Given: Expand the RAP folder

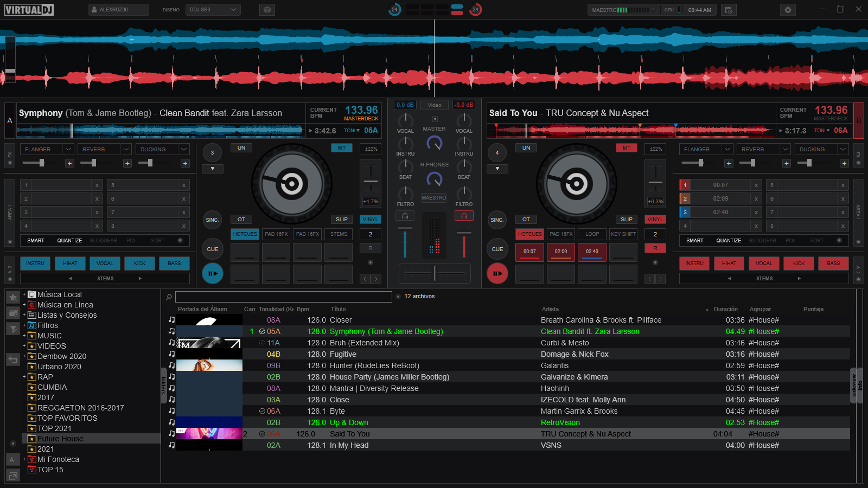Looking at the screenshot, I should (x=24, y=377).
